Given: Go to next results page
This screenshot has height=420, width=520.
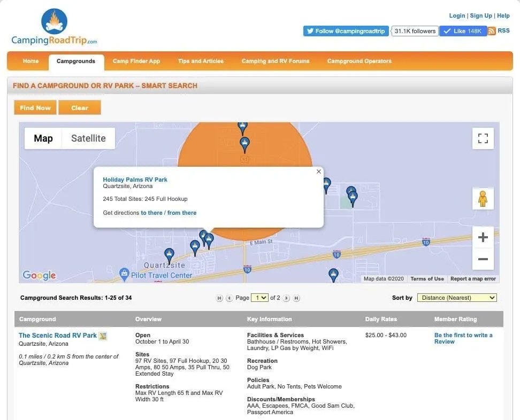Looking at the screenshot, I should point(287,298).
